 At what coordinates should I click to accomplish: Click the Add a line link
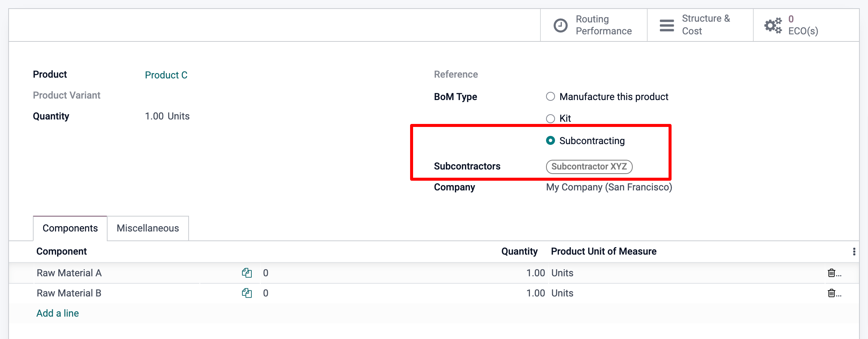coord(58,313)
